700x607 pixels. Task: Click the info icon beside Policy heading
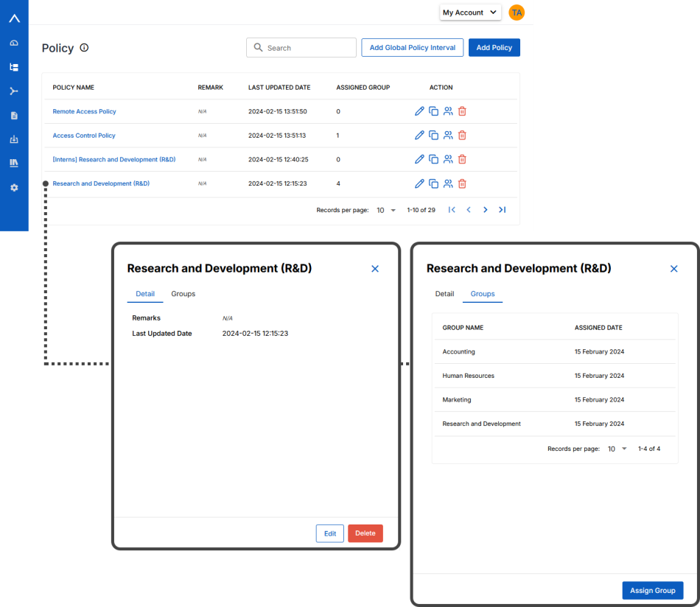point(84,48)
